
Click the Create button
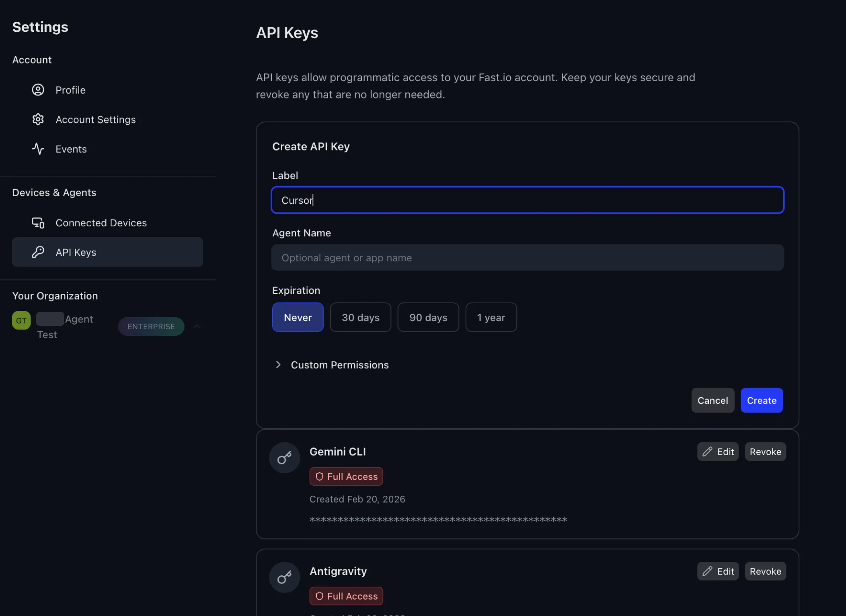(x=762, y=400)
